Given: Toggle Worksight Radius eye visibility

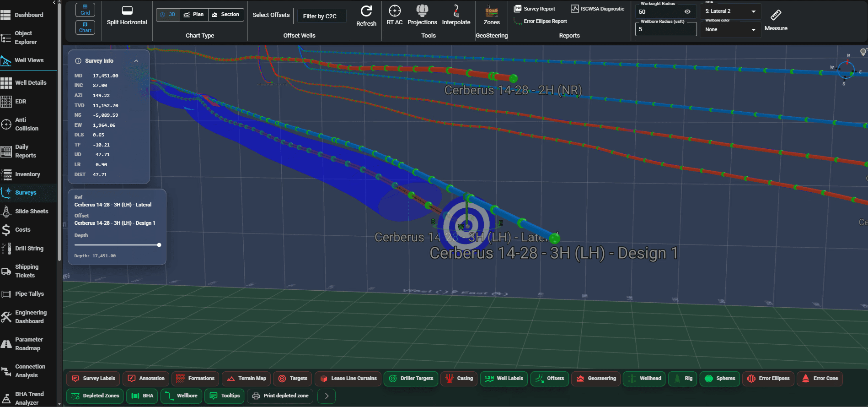Looking at the screenshot, I should 687,12.
